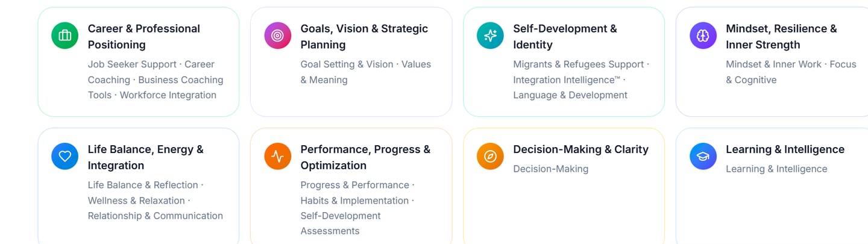Image resolution: width=868 pixels, height=244 pixels.
Task: Open Mindset, Resilience & Inner Strength title
Action: [x=781, y=36]
